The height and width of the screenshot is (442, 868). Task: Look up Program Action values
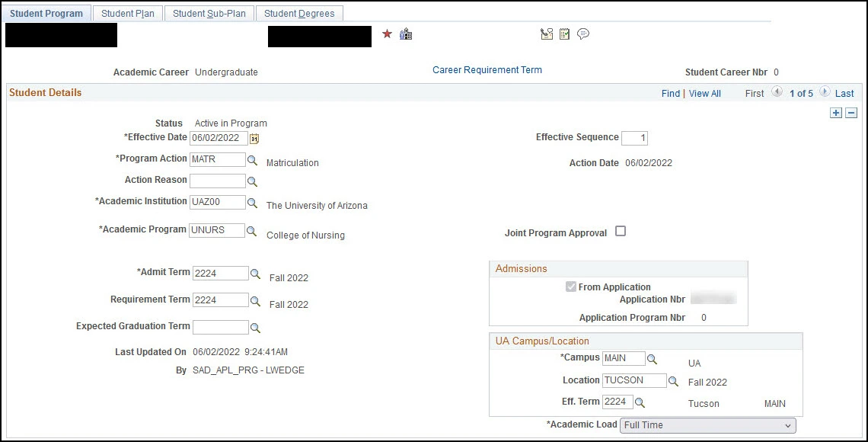[x=252, y=160]
